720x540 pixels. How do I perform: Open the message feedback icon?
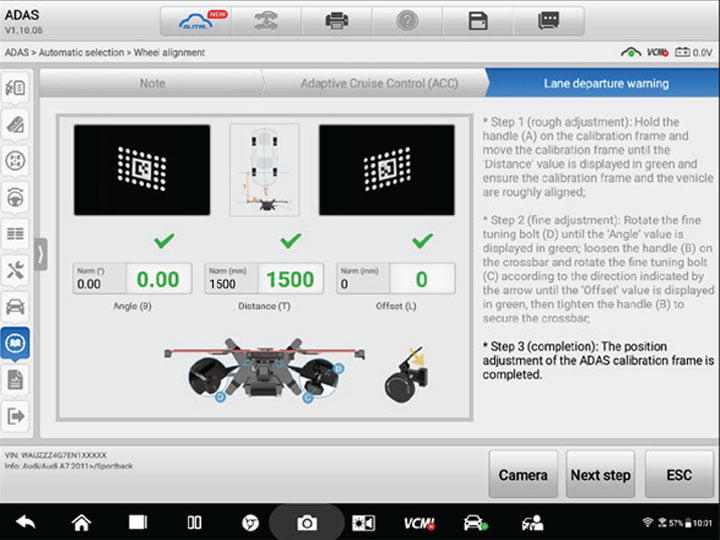click(x=547, y=20)
